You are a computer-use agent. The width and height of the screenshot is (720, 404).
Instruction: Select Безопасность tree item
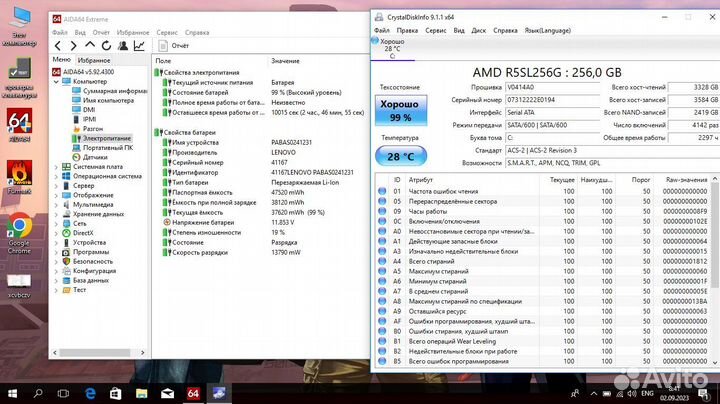click(87, 261)
